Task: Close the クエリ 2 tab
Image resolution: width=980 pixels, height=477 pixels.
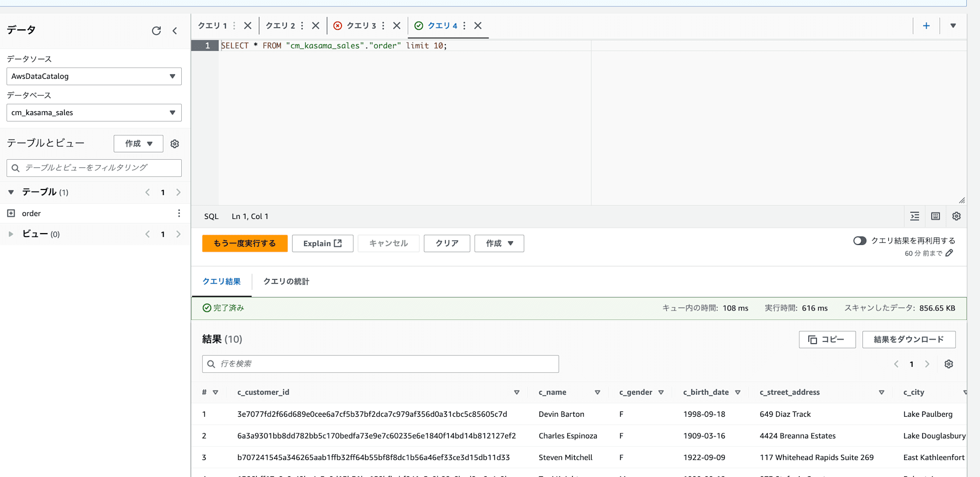Action: click(x=316, y=25)
